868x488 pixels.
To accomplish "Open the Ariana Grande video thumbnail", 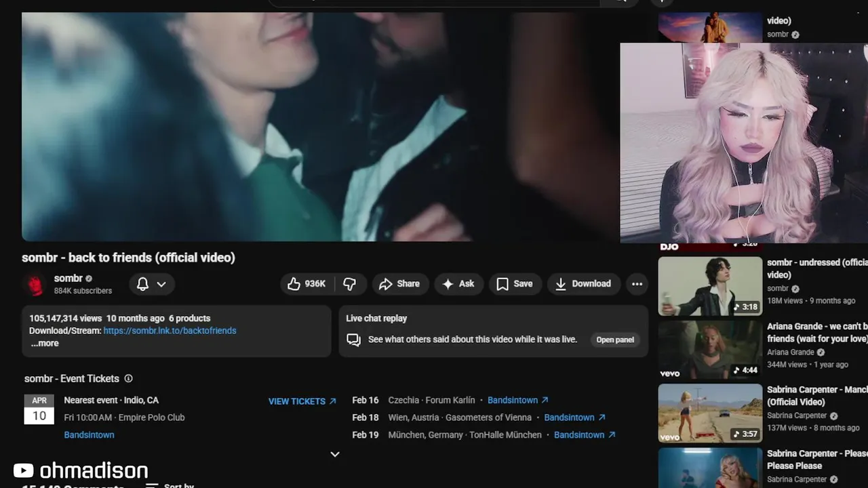I will 710,350.
